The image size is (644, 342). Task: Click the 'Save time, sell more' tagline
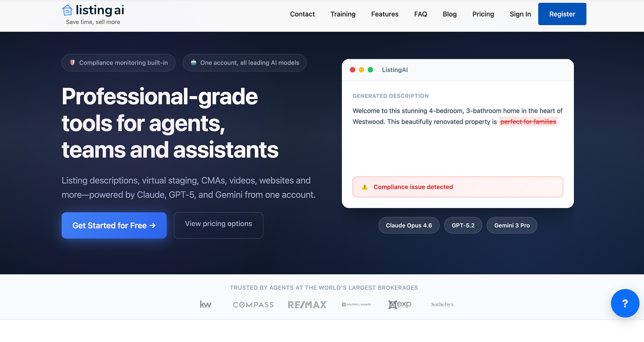point(93,22)
